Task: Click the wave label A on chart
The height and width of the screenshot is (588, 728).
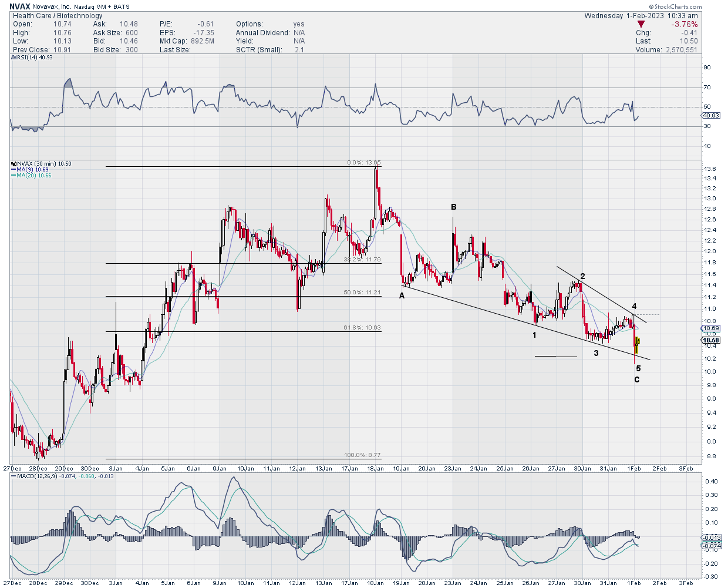Action: click(402, 296)
